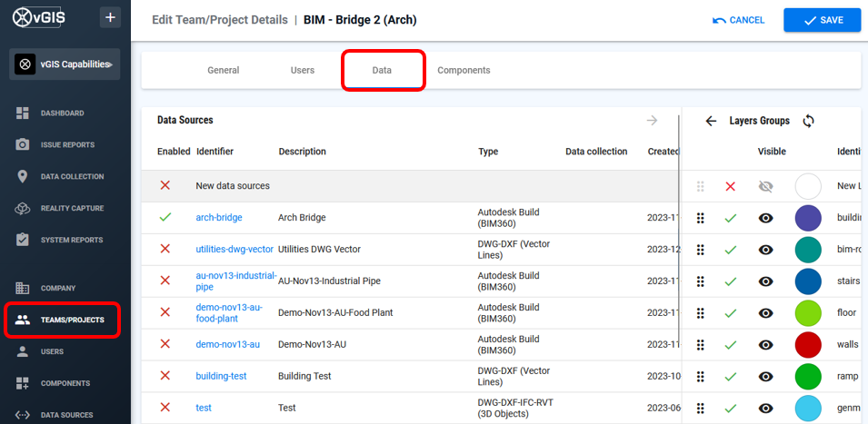This screenshot has width=868, height=424.
Task: Click the Enabled column header
Action: tap(174, 152)
